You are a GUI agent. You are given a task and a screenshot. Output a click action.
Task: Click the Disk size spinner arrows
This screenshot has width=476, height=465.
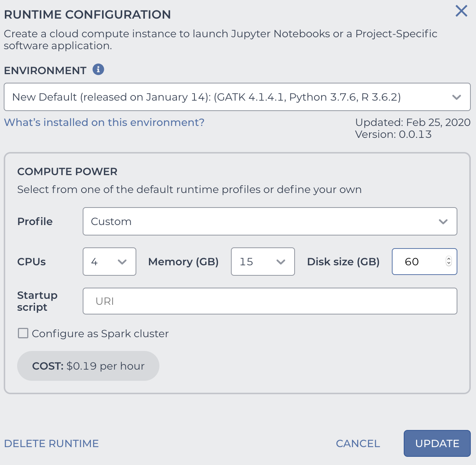click(449, 261)
